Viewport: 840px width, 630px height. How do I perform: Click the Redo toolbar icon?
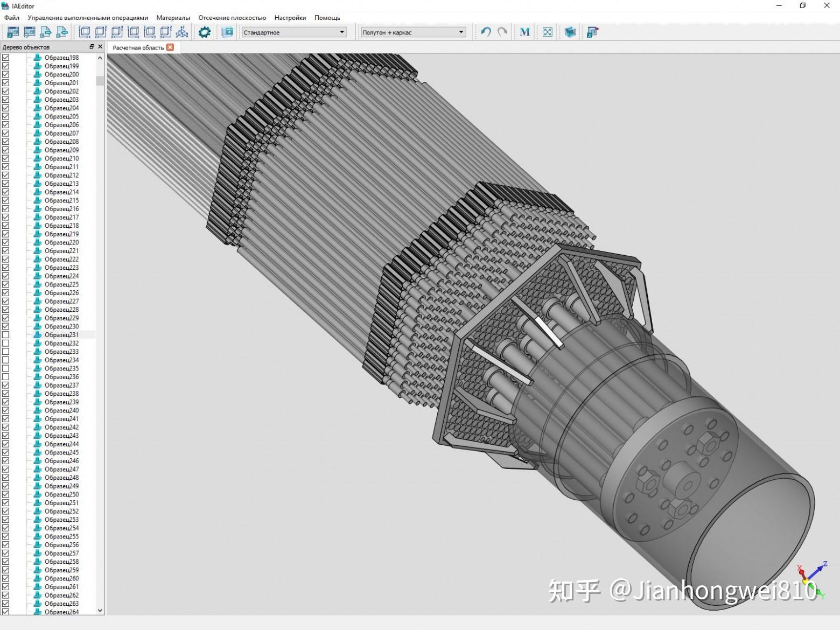pyautogui.click(x=502, y=32)
